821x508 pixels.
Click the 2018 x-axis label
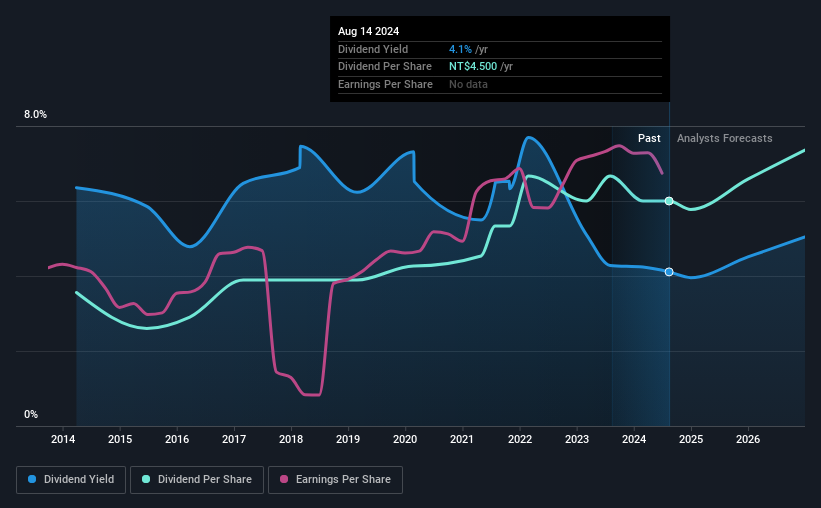point(291,439)
